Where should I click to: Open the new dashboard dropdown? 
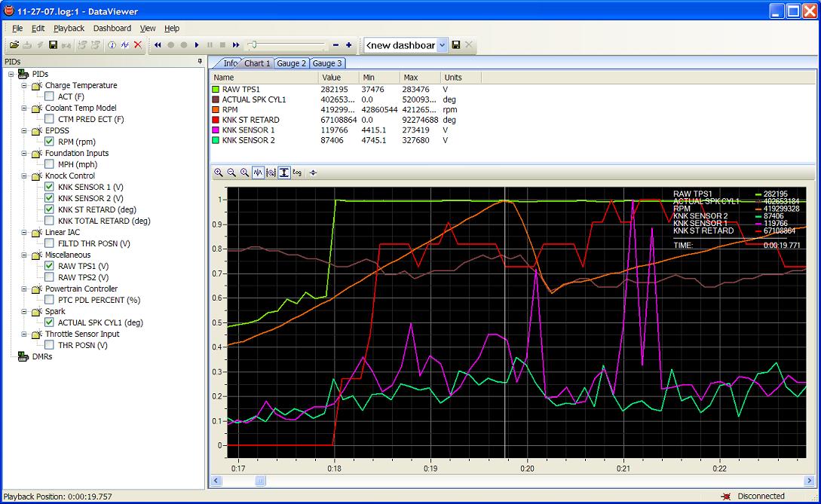tap(442, 45)
